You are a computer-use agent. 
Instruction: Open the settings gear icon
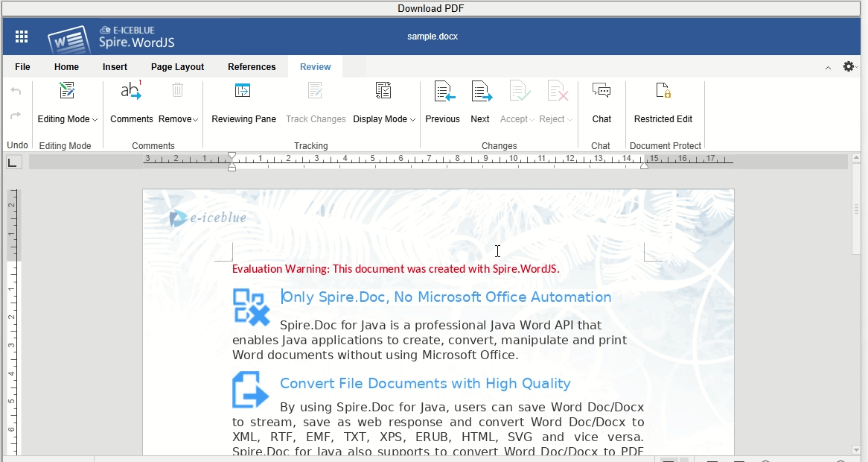coord(848,66)
